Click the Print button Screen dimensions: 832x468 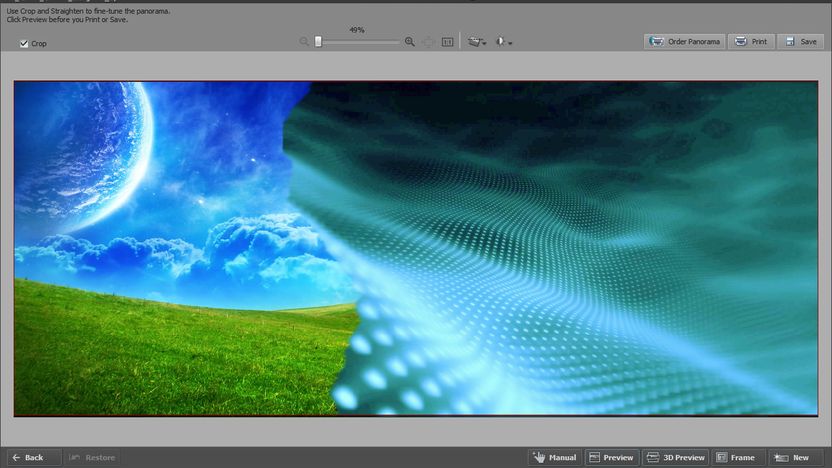point(751,41)
